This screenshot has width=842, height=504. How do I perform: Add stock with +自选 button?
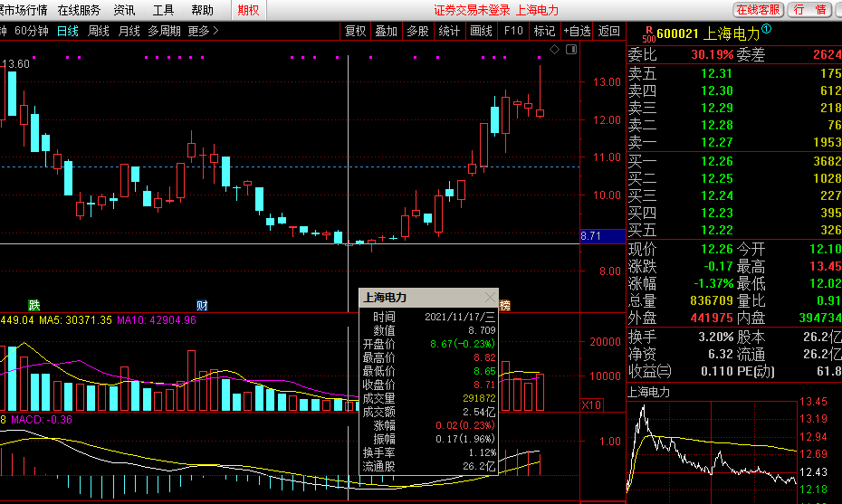coord(578,31)
